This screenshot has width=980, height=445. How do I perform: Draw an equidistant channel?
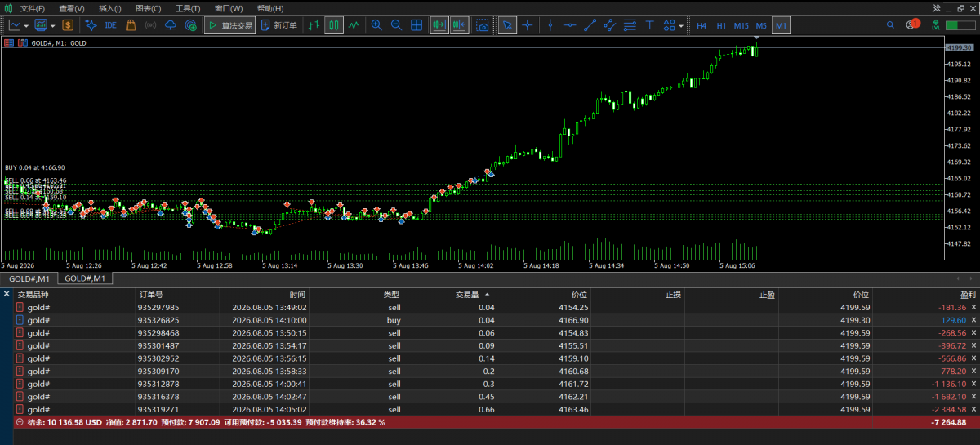tap(609, 25)
